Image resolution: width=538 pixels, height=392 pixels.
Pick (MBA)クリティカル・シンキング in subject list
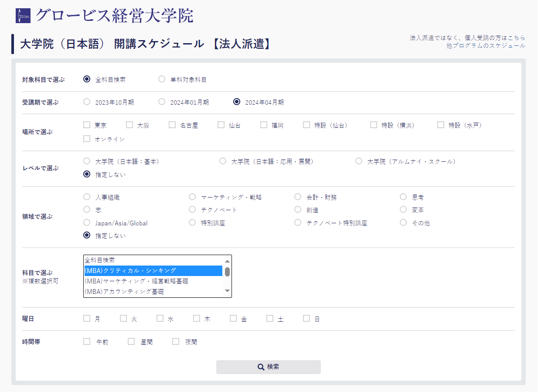(x=153, y=271)
